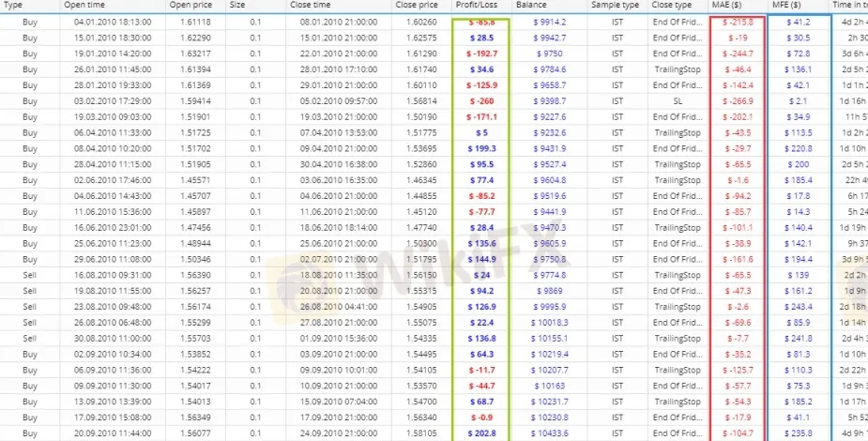Click profit value $ 136.8
This screenshot has height=441, width=868.
point(481,338)
